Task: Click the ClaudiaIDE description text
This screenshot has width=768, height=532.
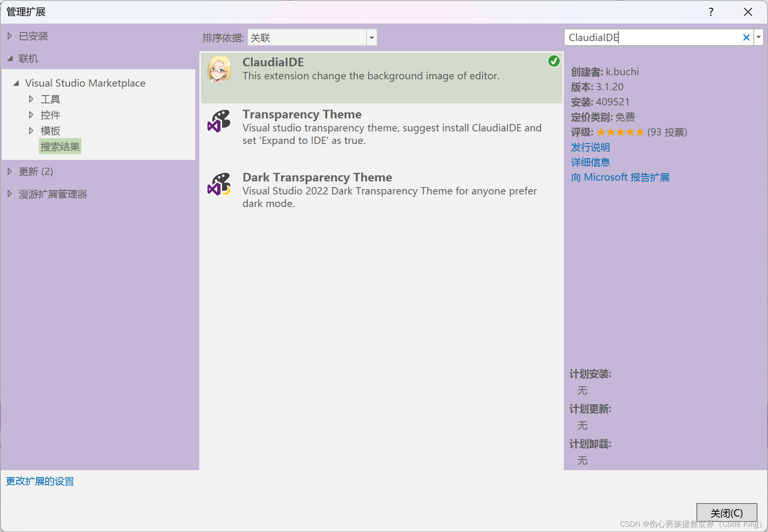Action: click(x=371, y=76)
